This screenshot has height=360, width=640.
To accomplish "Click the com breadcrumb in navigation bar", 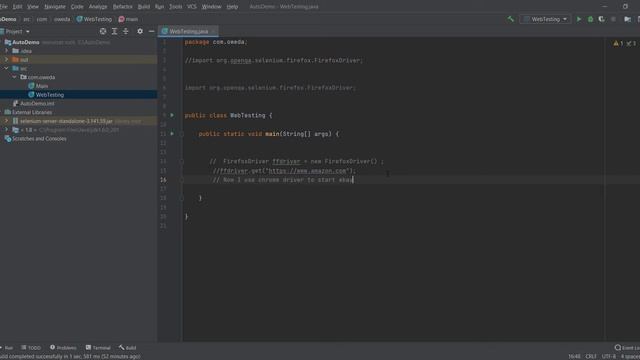I will [x=42, y=19].
